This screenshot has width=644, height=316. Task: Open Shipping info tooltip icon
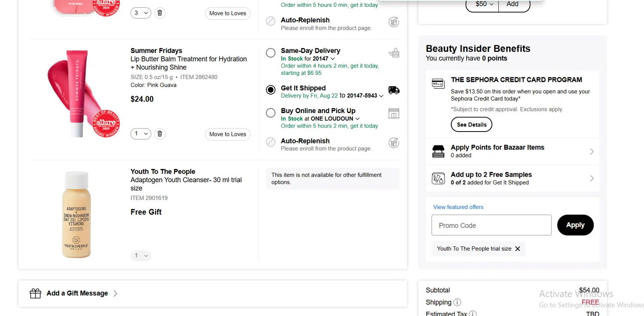pos(457,302)
